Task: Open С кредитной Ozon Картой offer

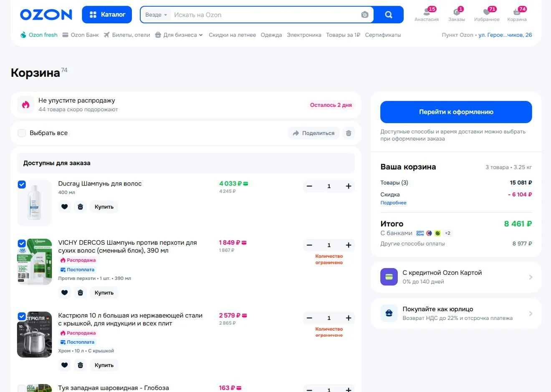Action: coord(456,277)
